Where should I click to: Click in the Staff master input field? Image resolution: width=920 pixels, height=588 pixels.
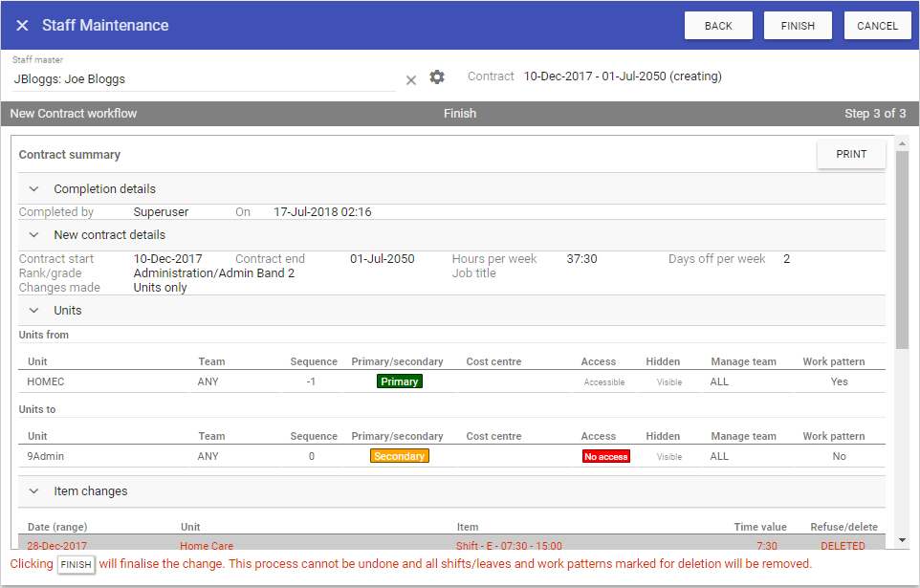tap(201, 79)
